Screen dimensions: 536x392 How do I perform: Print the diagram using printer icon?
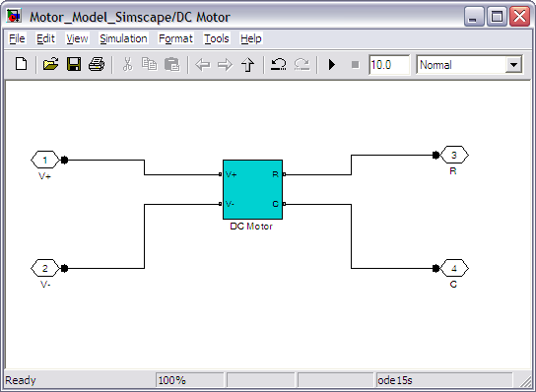pos(97,64)
